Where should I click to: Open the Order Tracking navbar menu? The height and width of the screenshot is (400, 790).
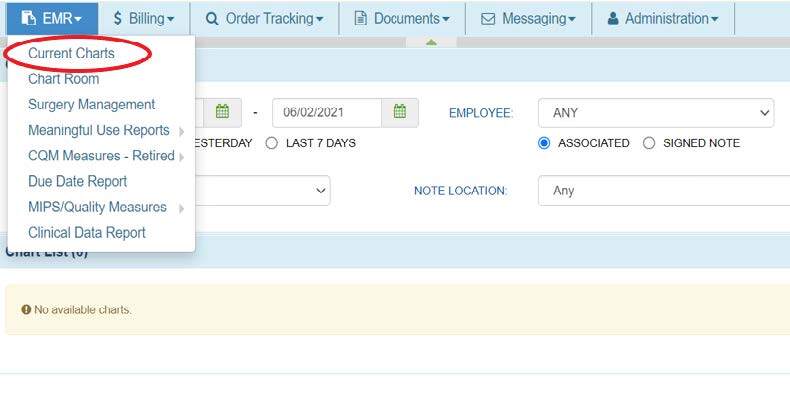coord(264,18)
